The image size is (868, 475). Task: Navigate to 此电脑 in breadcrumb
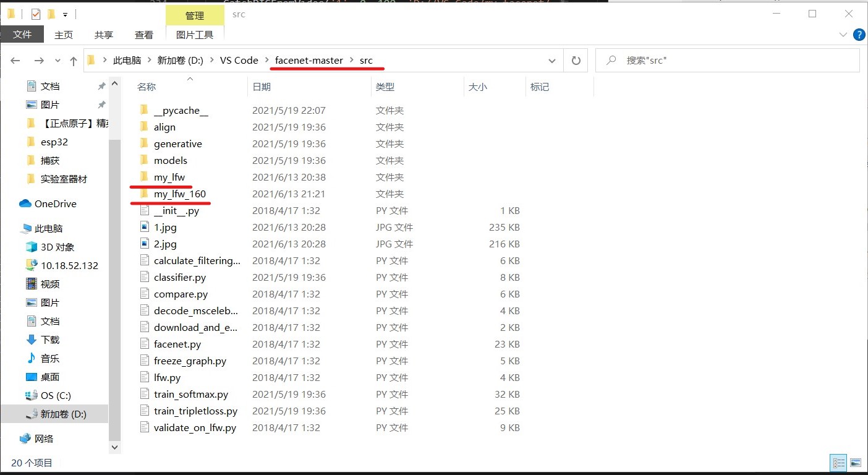(127, 61)
